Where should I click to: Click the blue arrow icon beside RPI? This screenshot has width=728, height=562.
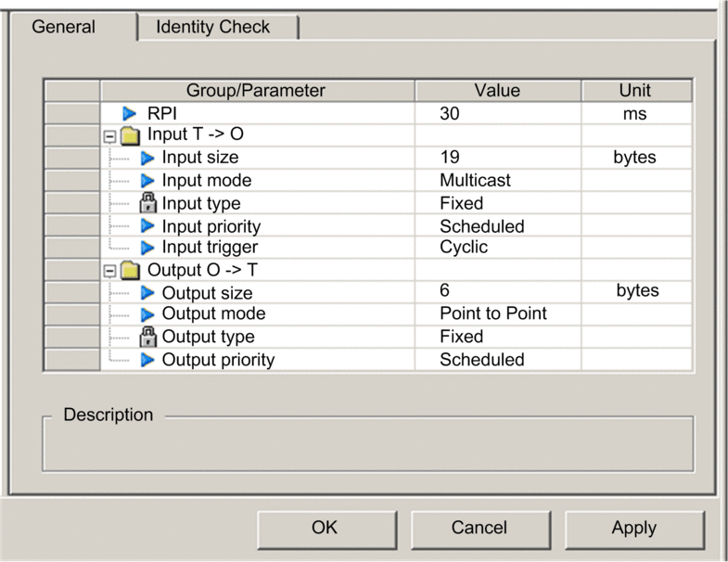click(x=130, y=113)
